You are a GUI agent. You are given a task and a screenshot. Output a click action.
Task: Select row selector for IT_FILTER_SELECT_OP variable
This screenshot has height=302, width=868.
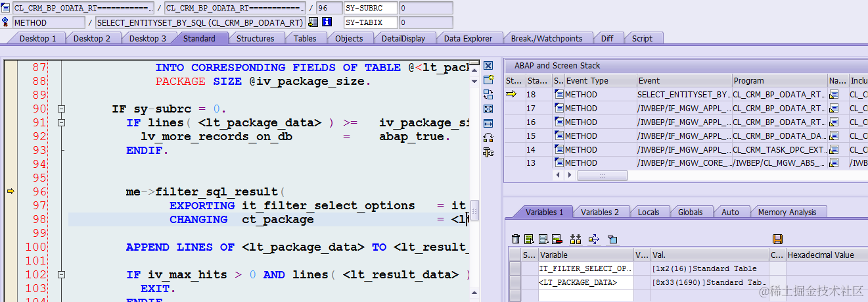pyautogui.click(x=514, y=268)
